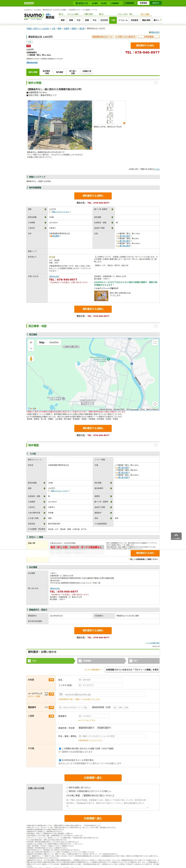The height and width of the screenshot is (868, 186).
Task: Open 検索条件 in the green header
Action: click(x=114, y=3)
